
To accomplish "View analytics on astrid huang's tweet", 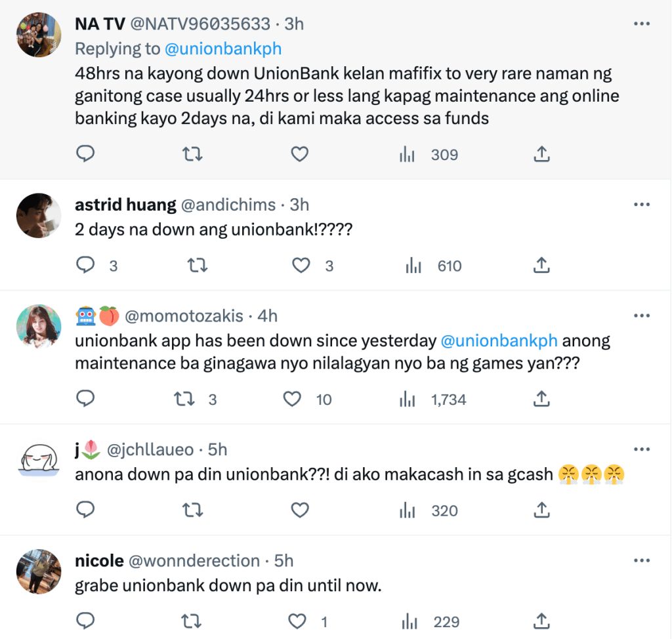I will coord(413,266).
